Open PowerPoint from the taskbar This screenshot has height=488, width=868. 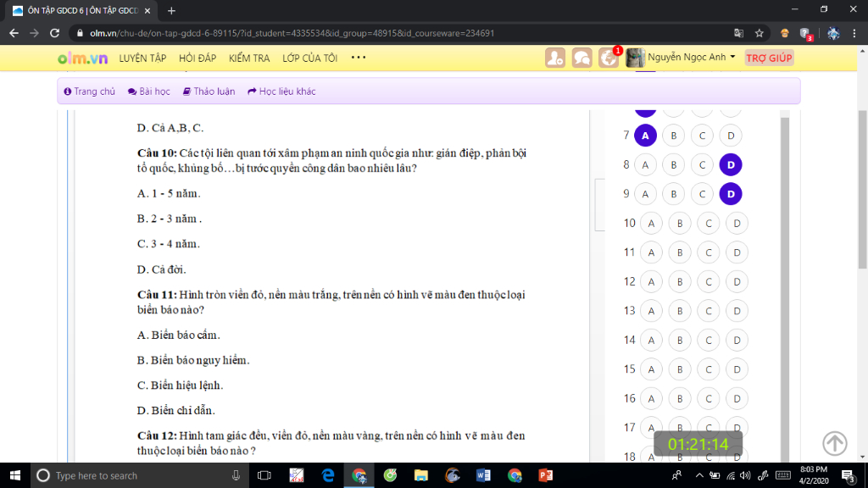click(x=545, y=475)
